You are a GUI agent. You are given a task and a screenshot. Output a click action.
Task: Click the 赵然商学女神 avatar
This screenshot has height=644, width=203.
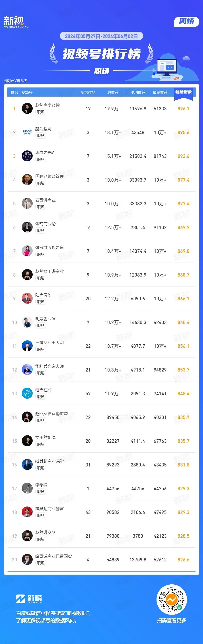click(27, 109)
